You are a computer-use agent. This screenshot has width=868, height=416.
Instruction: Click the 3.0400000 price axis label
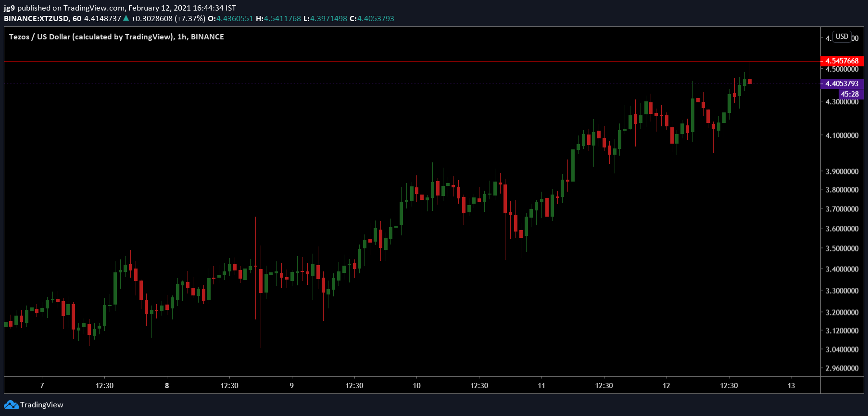pyautogui.click(x=842, y=349)
